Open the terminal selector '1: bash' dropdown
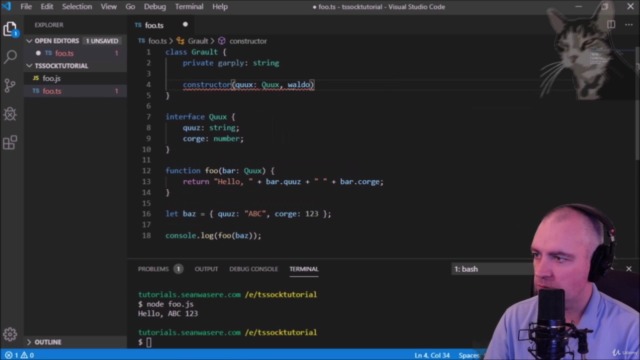640x360 pixels. pos(492,269)
